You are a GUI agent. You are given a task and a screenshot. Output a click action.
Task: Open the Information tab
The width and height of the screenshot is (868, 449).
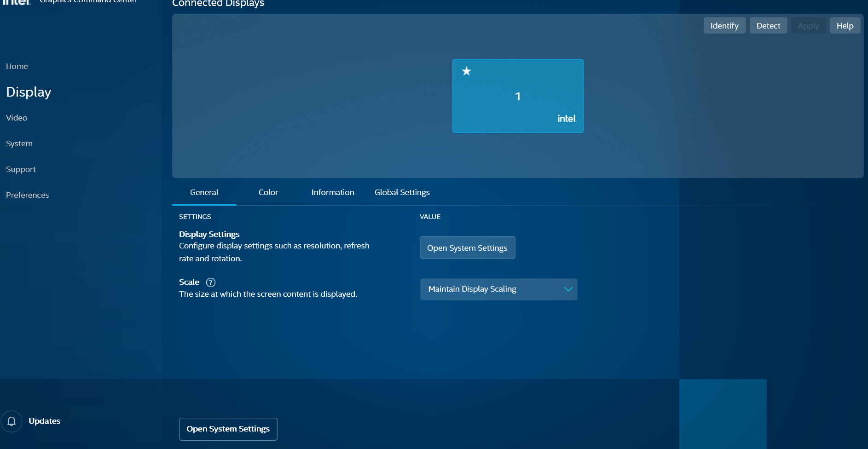coord(332,192)
